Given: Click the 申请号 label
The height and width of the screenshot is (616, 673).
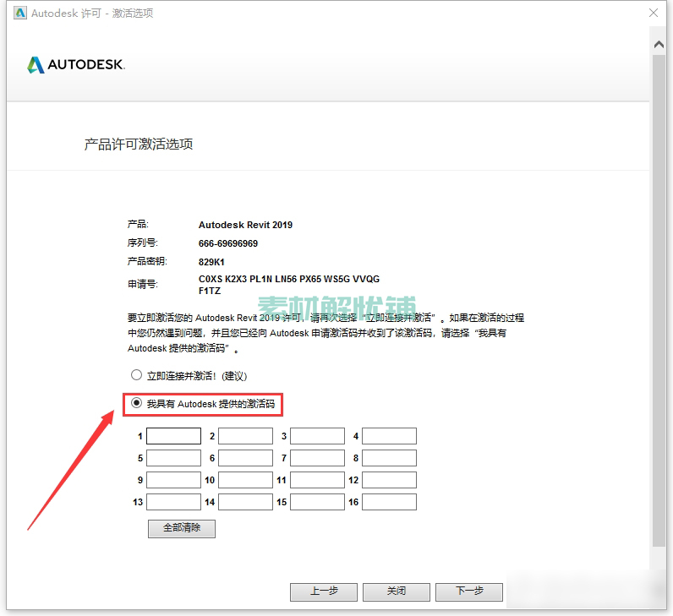Looking at the screenshot, I should [143, 284].
